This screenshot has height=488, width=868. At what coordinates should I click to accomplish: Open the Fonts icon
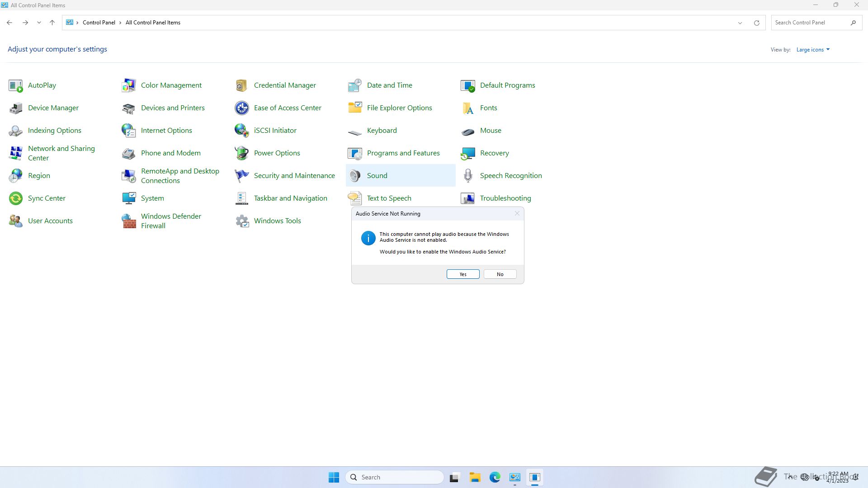468,108
